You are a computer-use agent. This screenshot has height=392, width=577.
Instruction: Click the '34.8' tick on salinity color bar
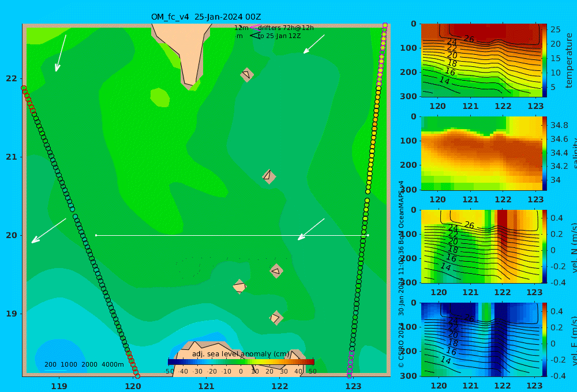point(559,126)
